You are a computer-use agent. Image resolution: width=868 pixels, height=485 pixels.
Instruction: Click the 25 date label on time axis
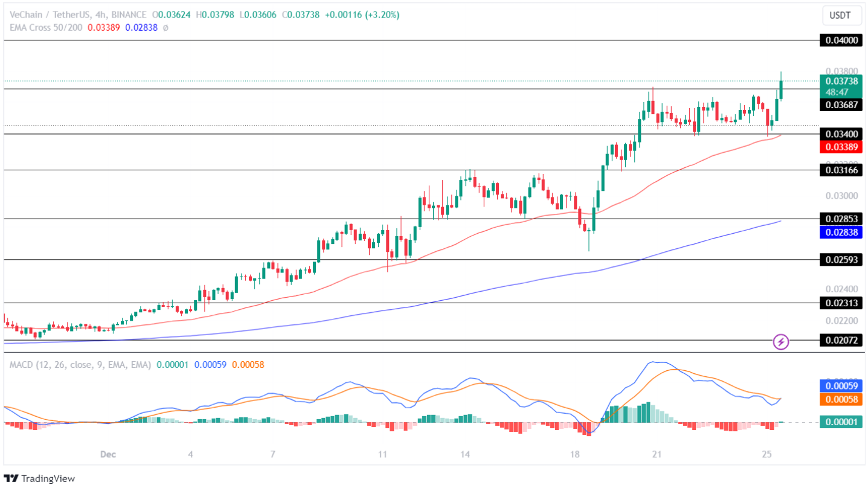coord(767,454)
